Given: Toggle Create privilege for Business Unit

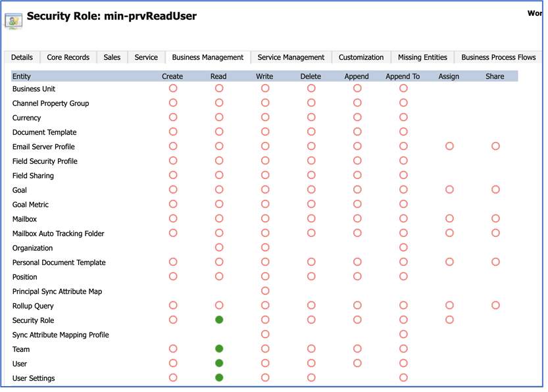Looking at the screenshot, I should (x=173, y=88).
